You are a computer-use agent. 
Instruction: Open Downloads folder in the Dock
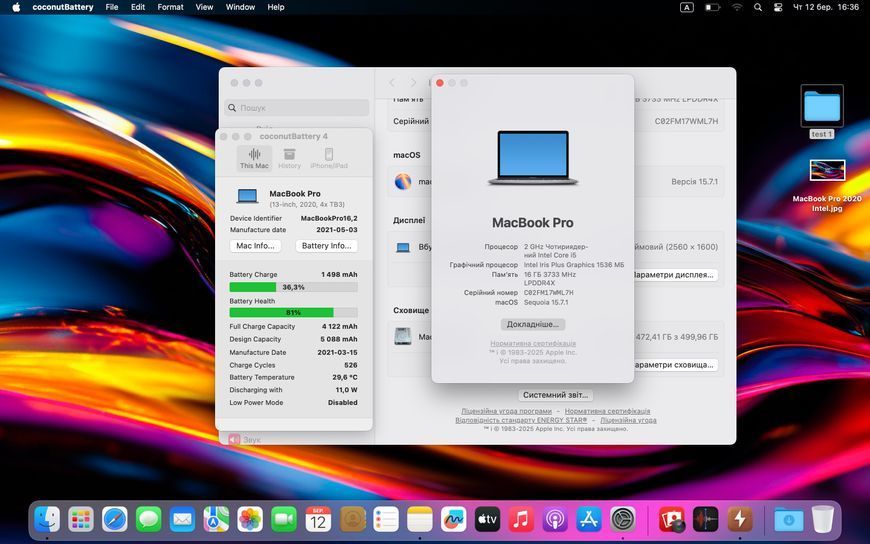788,520
